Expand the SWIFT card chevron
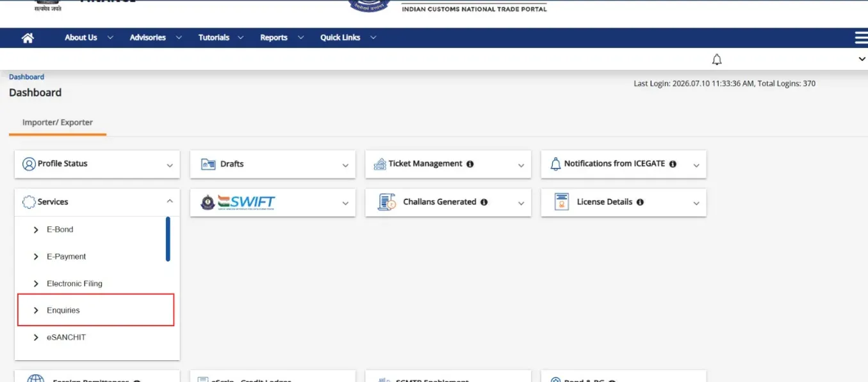This screenshot has width=868, height=382. click(x=345, y=203)
